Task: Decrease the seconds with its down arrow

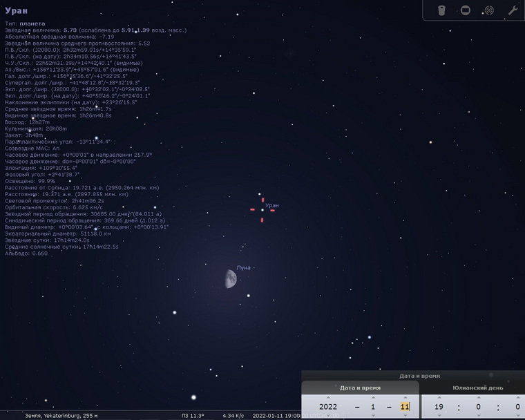Action: pyautogui.click(x=518, y=416)
